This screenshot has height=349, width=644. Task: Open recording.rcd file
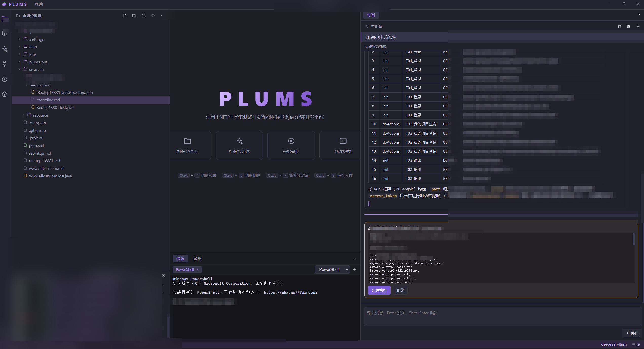(91, 100)
